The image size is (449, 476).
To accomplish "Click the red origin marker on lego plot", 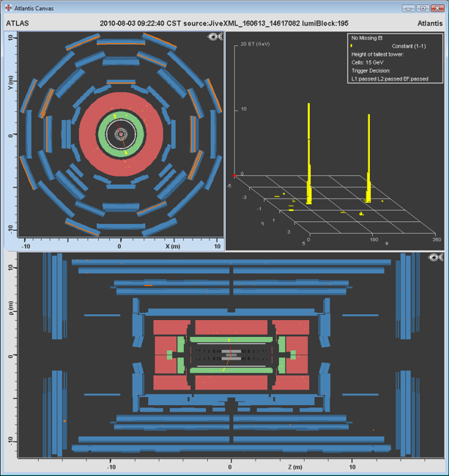I will [234, 176].
